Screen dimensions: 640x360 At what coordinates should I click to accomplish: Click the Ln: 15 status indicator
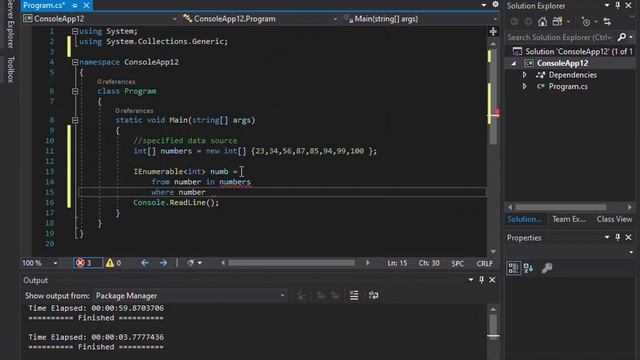point(397,263)
